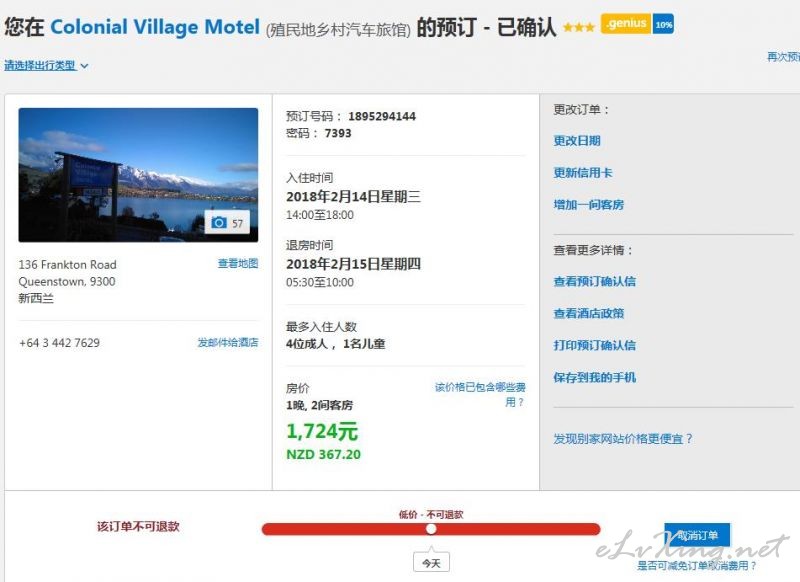Click 发现别家网站价格更便宜 price match link

click(623, 439)
